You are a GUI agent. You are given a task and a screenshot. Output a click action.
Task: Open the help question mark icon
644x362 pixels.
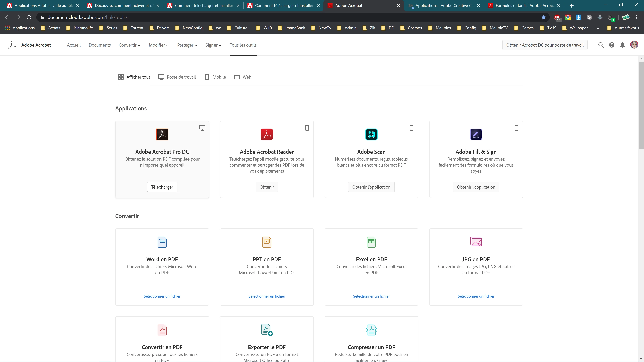point(611,45)
